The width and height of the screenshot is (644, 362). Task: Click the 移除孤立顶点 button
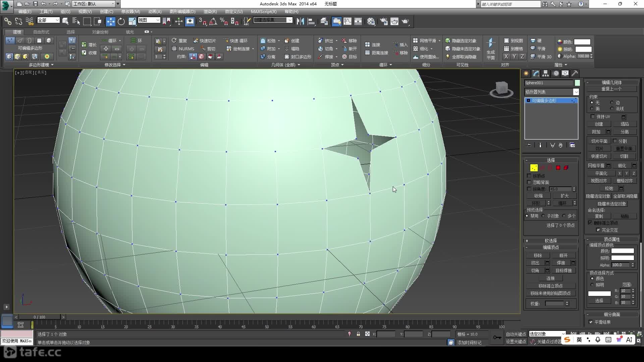coord(550,286)
